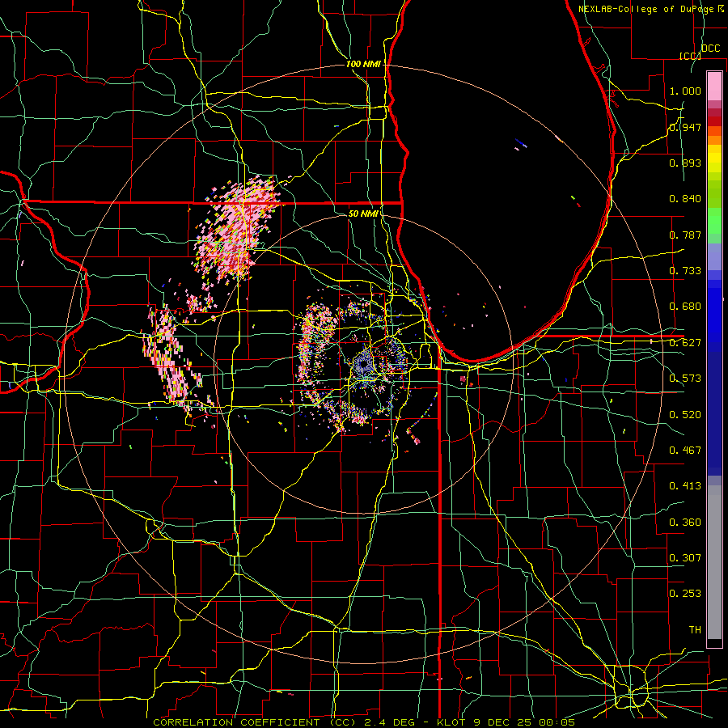Click the 50 NMI range ring label
Viewport: 728px width, 728px height.
click(x=363, y=214)
